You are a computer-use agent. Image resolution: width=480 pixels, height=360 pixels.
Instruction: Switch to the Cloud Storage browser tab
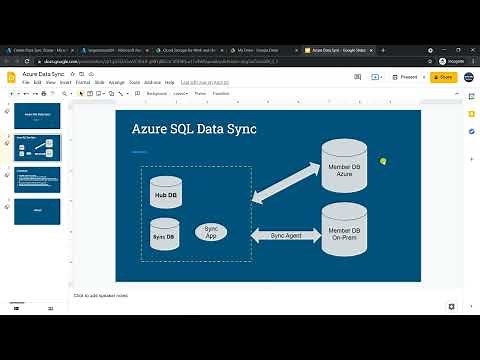189,50
